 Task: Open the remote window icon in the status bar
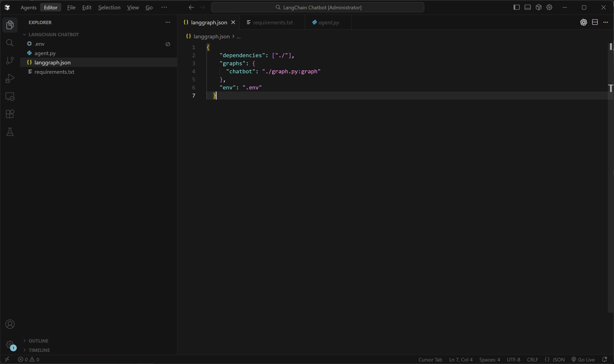point(7,359)
